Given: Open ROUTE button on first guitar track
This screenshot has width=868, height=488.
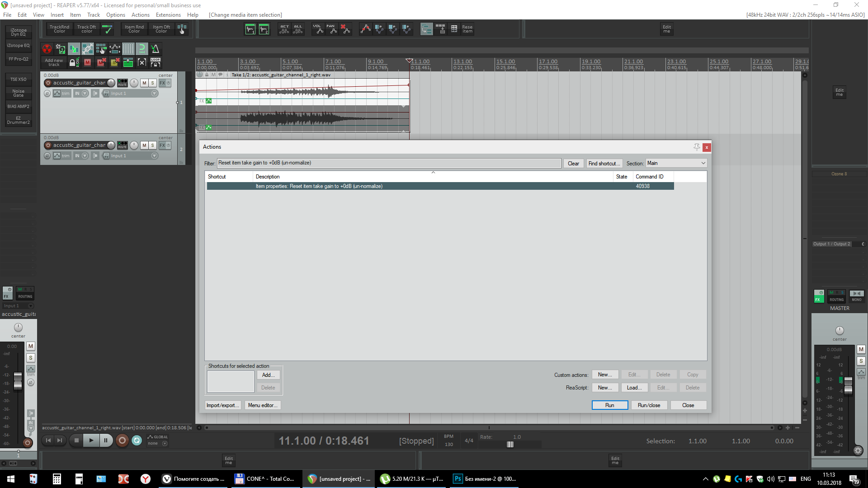Looking at the screenshot, I should tap(123, 83).
